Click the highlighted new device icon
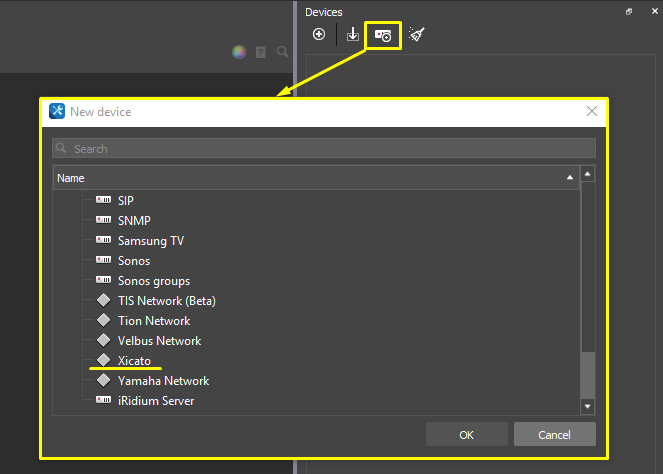 (x=383, y=35)
